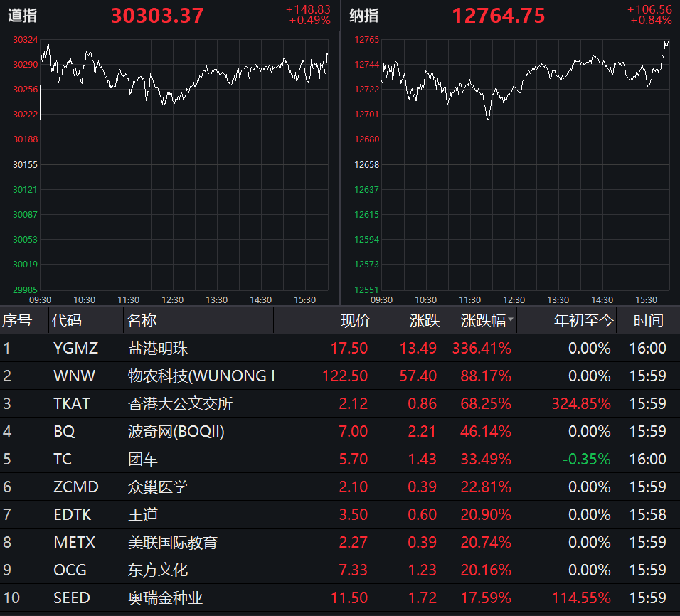The width and height of the screenshot is (680, 616).
Task: Click the 纳指 index label
Action: (x=364, y=16)
